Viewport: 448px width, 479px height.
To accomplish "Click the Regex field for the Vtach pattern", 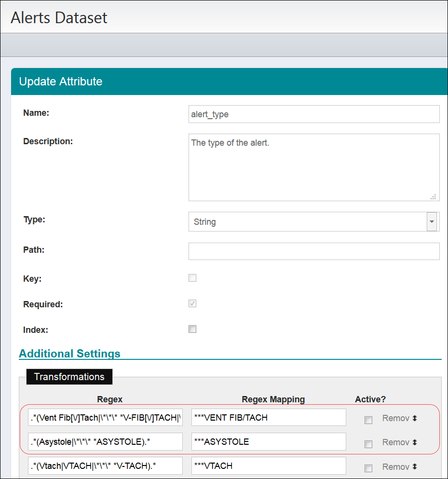I will 105,465.
